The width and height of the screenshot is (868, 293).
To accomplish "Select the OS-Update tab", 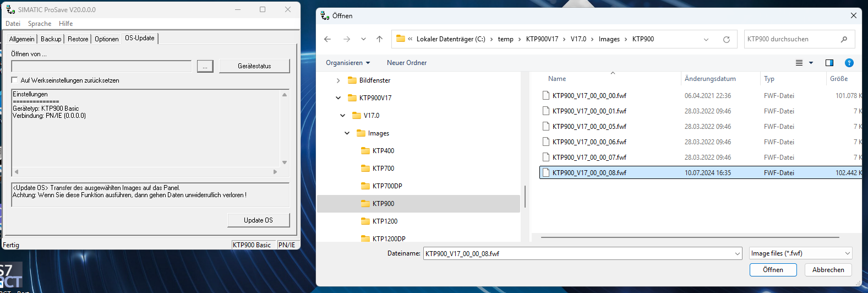I will coord(140,38).
